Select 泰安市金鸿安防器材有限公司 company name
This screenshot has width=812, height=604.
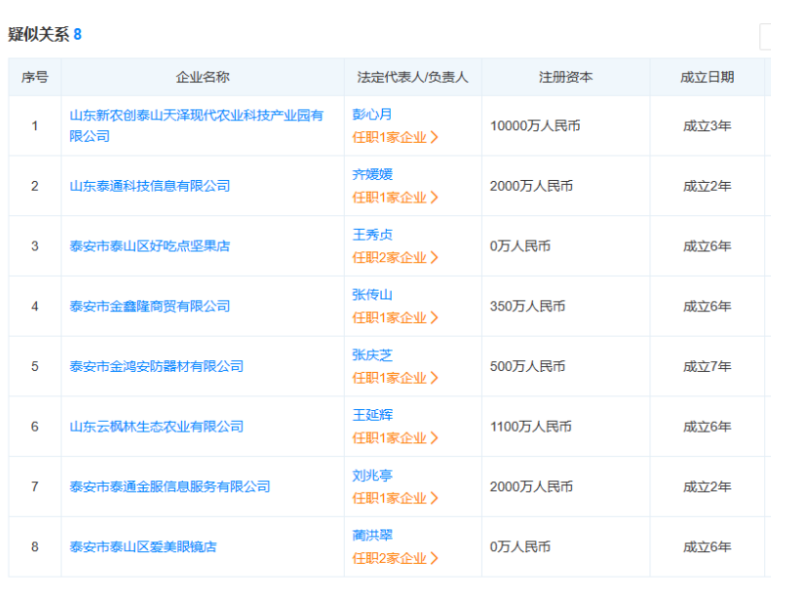(x=157, y=366)
